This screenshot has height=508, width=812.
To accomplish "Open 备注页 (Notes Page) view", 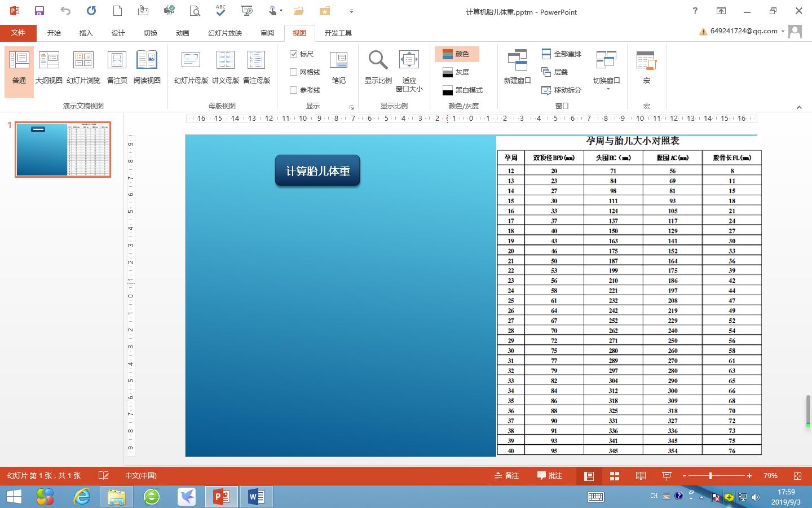I will click(x=116, y=67).
